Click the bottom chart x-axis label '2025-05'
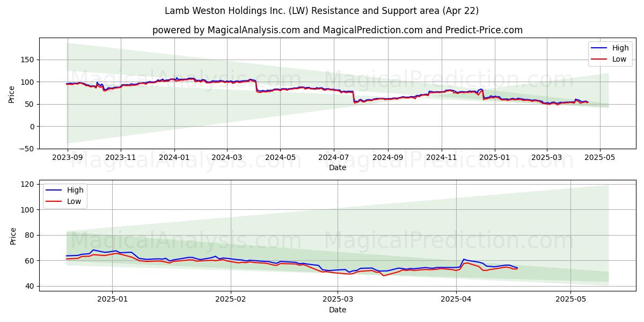This screenshot has width=644, height=322. (x=572, y=299)
